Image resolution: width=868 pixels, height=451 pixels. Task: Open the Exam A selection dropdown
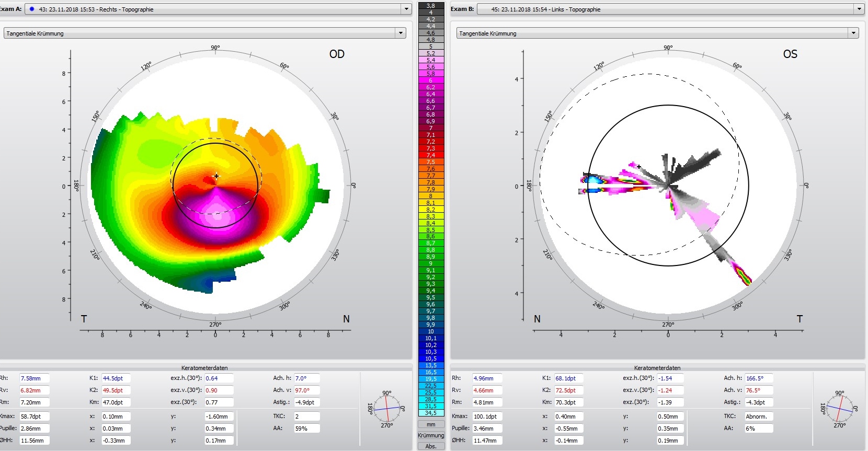coord(407,9)
